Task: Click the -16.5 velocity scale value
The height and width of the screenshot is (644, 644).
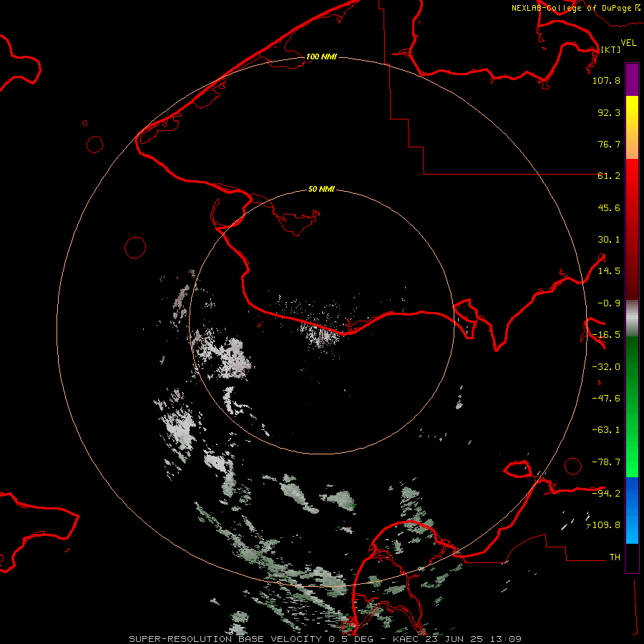Action: click(x=606, y=335)
